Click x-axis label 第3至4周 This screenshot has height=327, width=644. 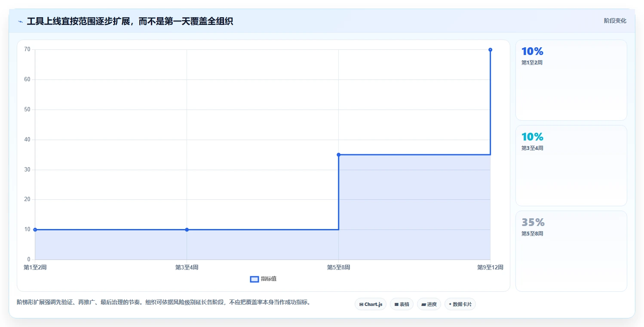187,267
